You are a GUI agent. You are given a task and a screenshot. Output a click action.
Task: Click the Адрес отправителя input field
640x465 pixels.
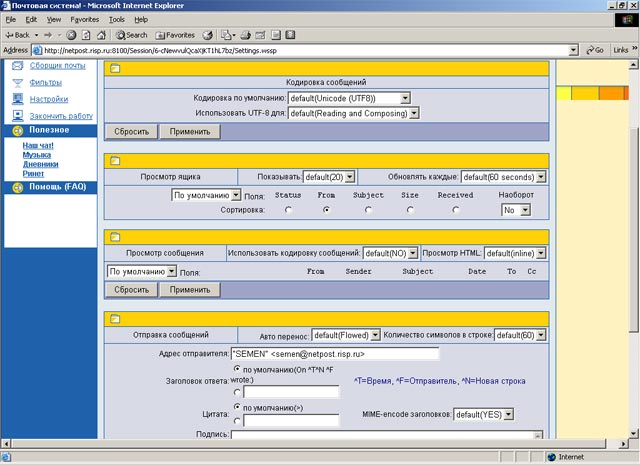click(335, 354)
